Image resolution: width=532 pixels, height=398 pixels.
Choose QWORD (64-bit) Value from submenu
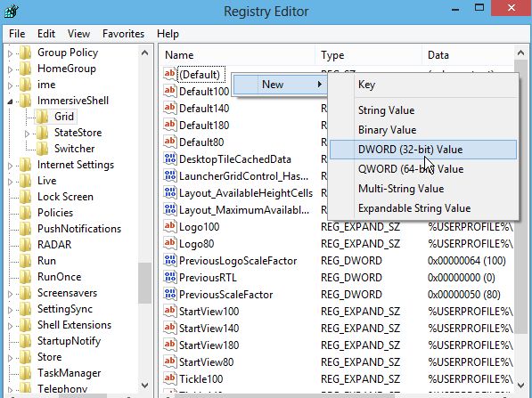(x=423, y=169)
